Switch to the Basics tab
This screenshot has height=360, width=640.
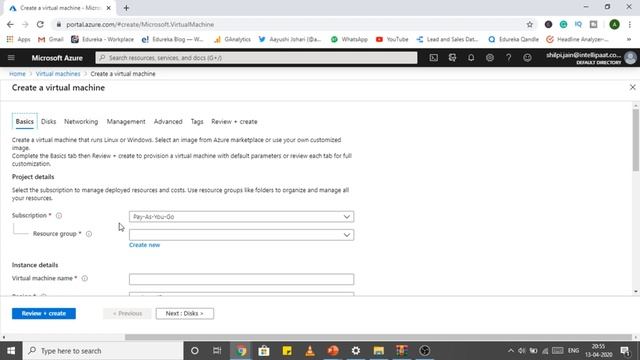coord(24,122)
